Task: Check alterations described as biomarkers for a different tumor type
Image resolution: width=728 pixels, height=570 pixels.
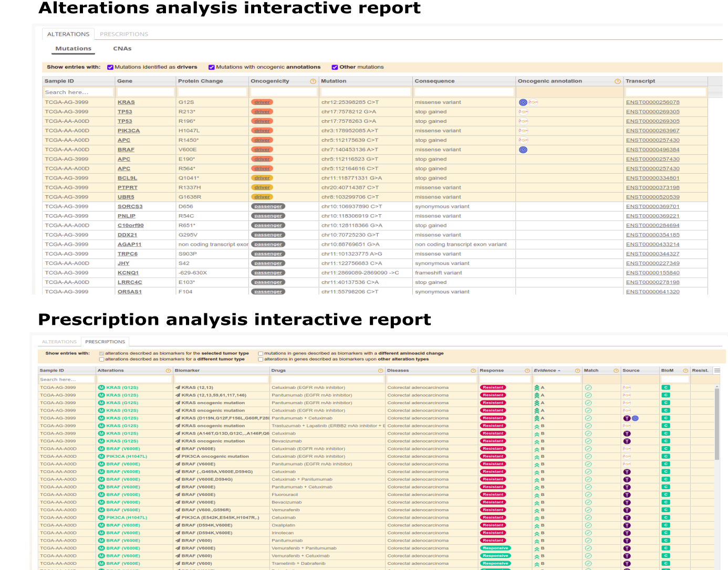Action: coord(101,359)
